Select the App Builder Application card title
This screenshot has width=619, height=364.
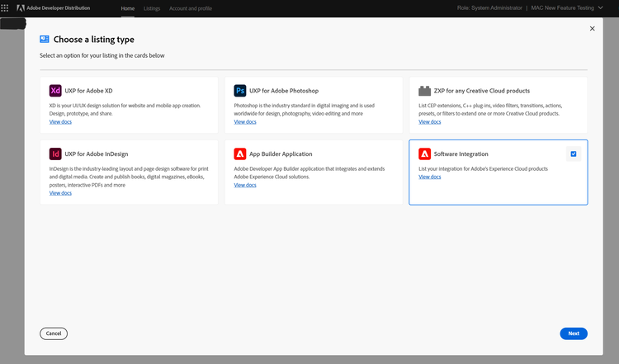coord(281,154)
